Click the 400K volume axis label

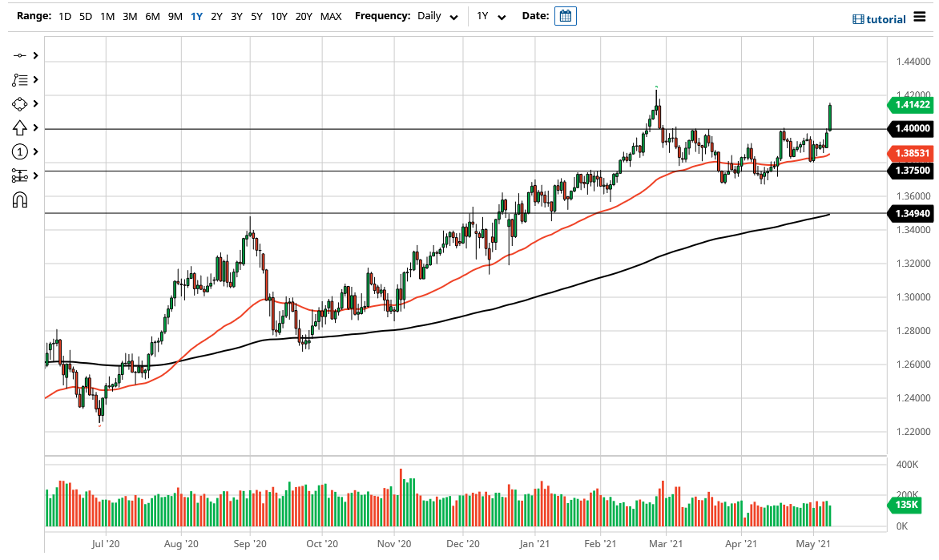(907, 464)
